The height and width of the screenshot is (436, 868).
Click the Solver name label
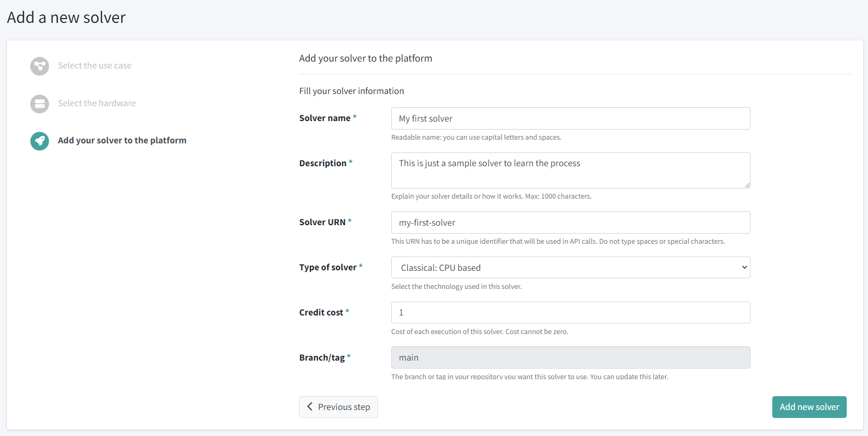[325, 118]
